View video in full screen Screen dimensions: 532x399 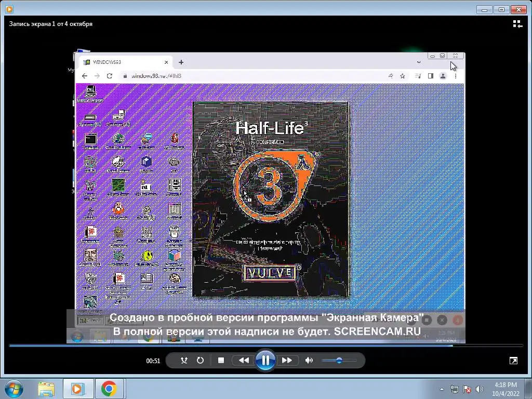click(x=513, y=361)
